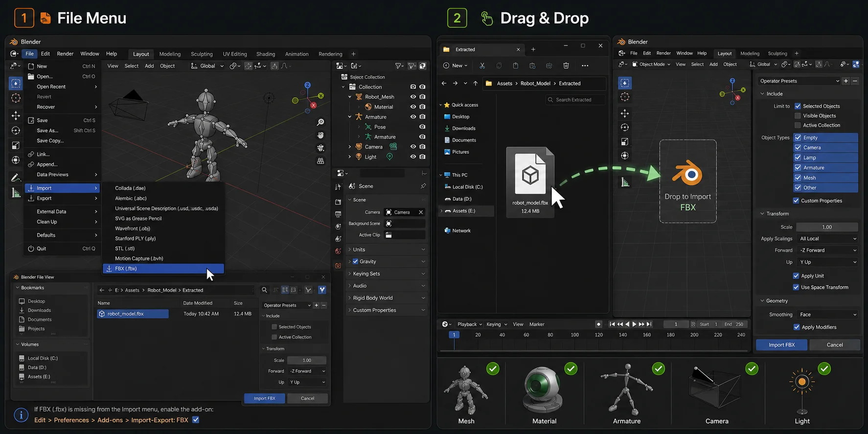This screenshot has width=868, height=434.
Task: Toggle Import-Export: FBX add-on checkbox
Action: pos(196,420)
